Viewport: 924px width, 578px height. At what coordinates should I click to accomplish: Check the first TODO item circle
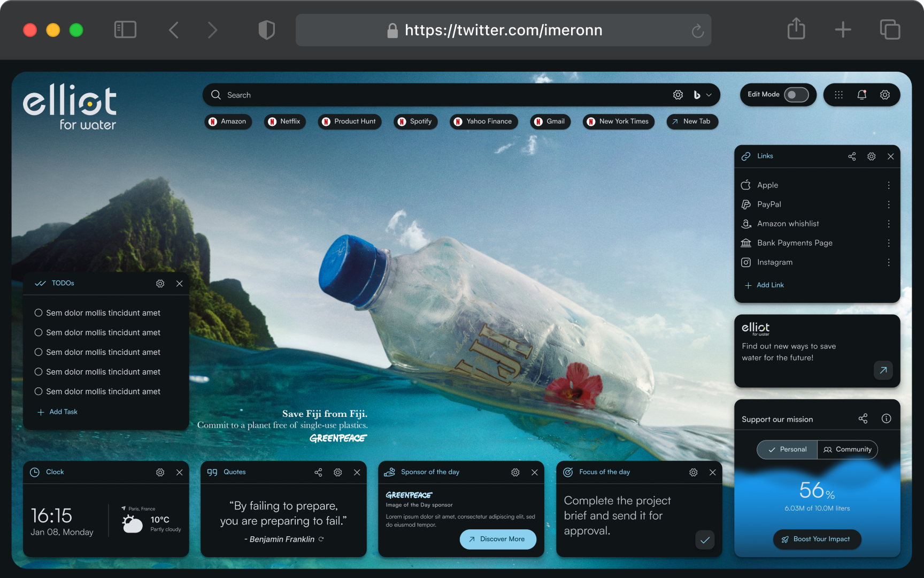click(38, 313)
